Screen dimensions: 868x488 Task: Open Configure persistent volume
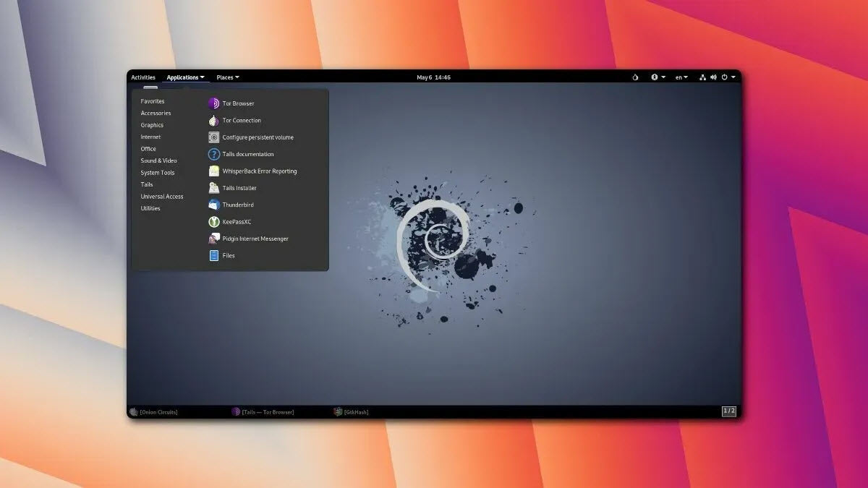(x=257, y=137)
